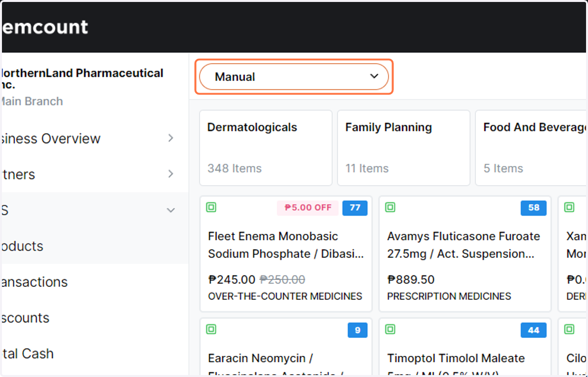Click green icon on Earacin Neomycin card
588x377 pixels.
point(211,329)
